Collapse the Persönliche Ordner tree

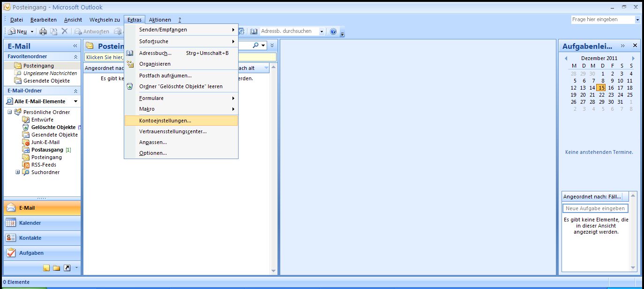pyautogui.click(x=10, y=112)
